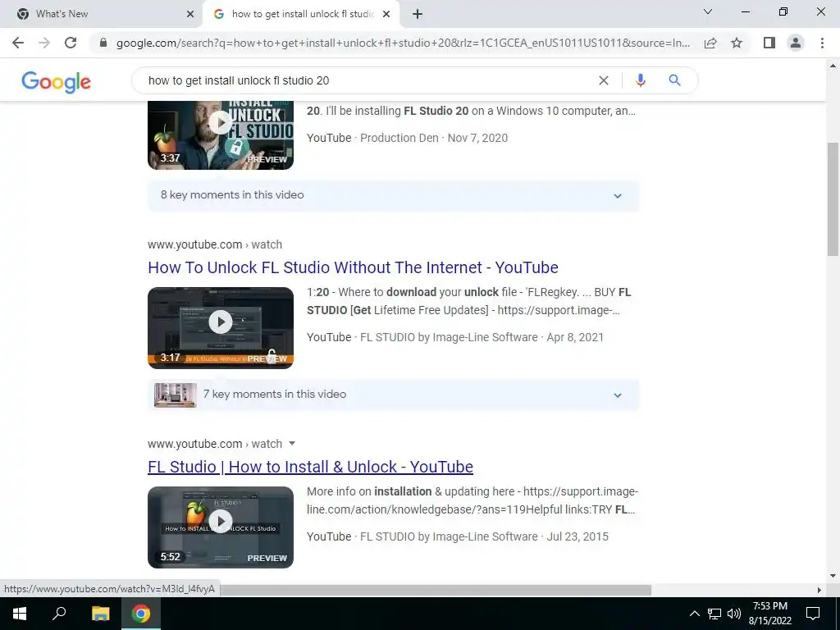Open Chrome side panel icon
This screenshot has height=630, width=840.
[769, 43]
